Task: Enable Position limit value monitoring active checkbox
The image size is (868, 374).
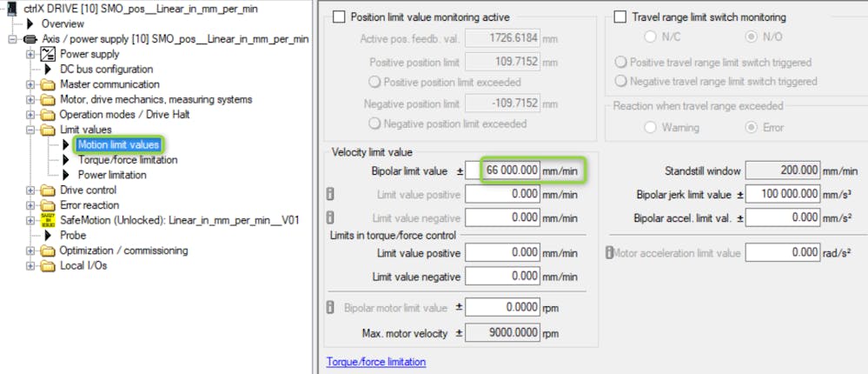Action: point(338,17)
